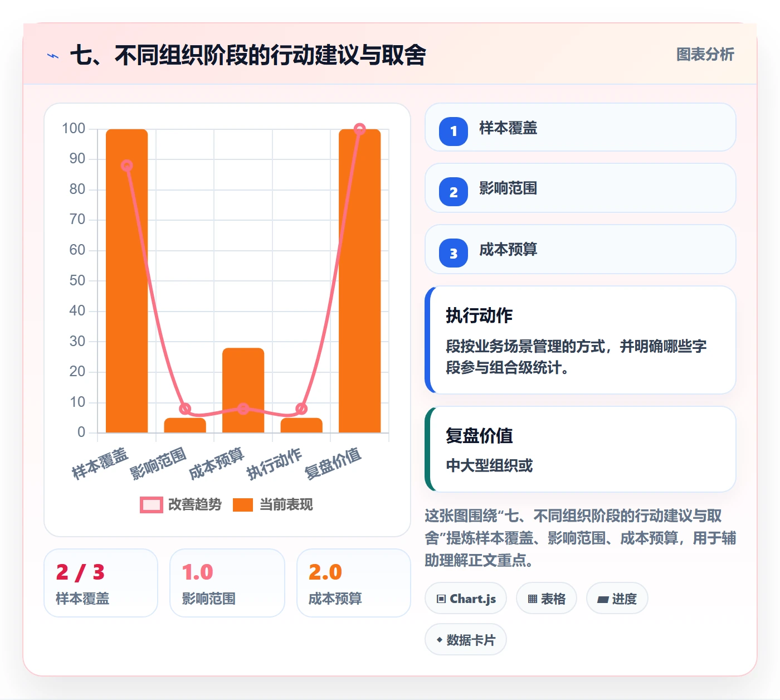Click the 1.0 影响范围 stat card
The image size is (780, 700).
[227, 583]
